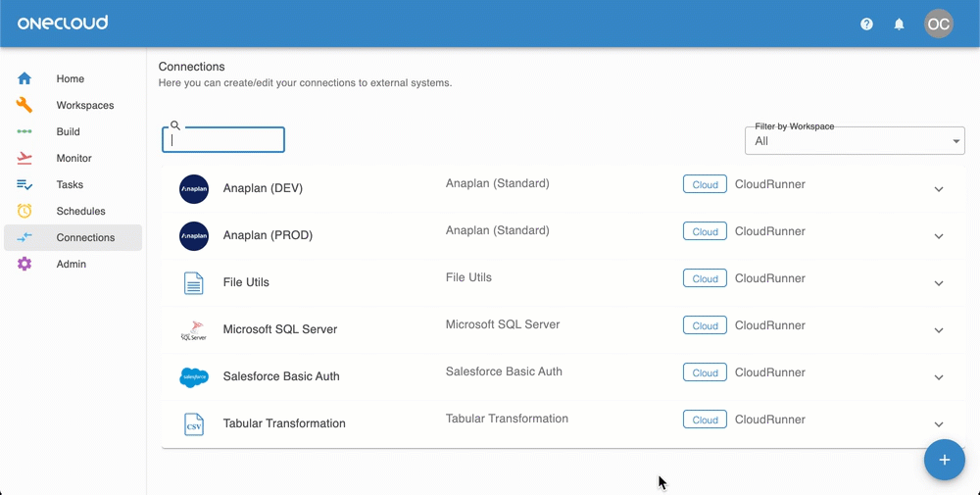Screen dimensions: 980x495
Task: Select Connections in the sidebar
Action: coord(73,237)
